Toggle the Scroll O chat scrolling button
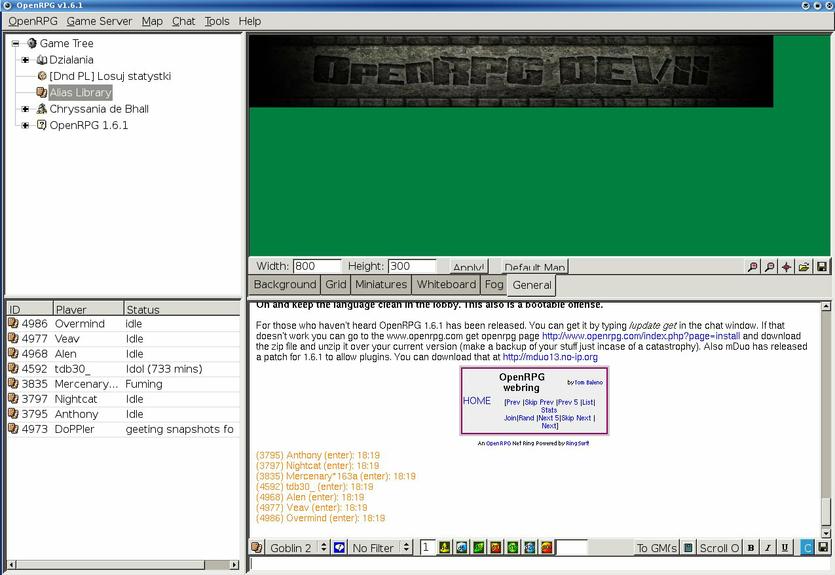The height and width of the screenshot is (575, 835). coord(719,547)
